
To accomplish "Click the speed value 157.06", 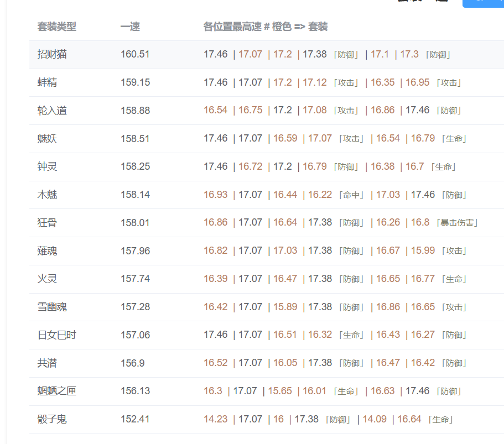I will tap(135, 335).
